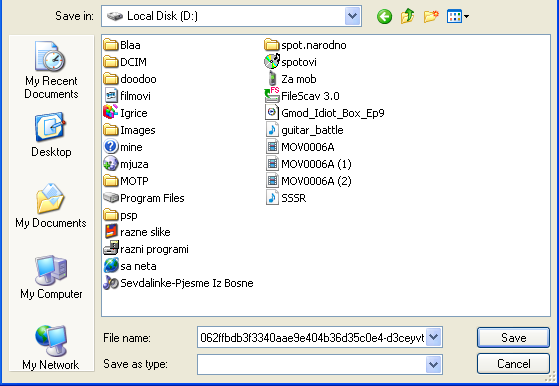This screenshot has height=386, width=559.
Task: Select the guitar_battle audio file icon
Action: [x=272, y=130]
